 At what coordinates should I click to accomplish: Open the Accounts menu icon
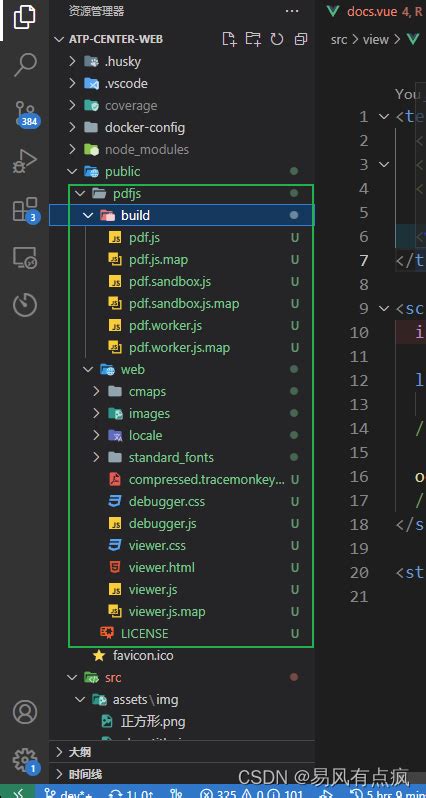pos(24,712)
